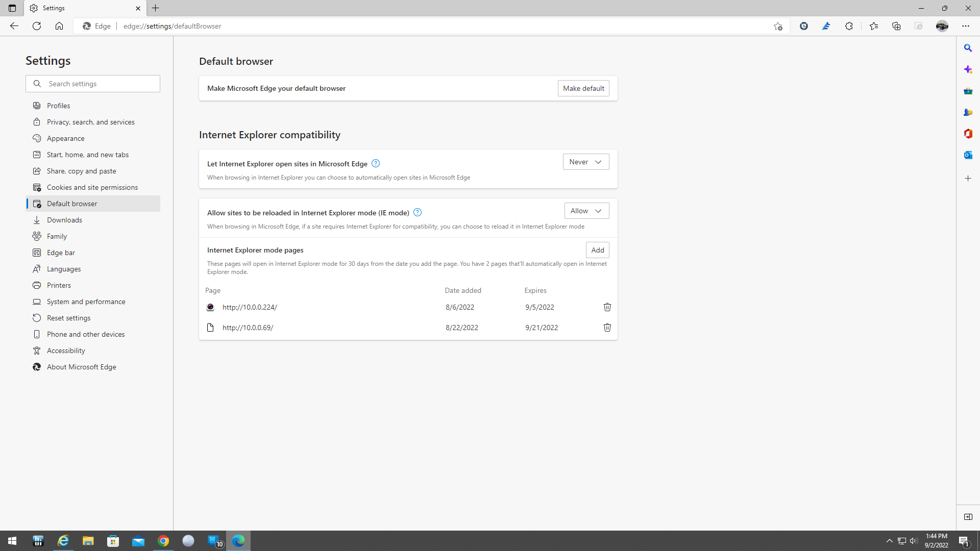Image resolution: width=980 pixels, height=551 pixels.
Task: Open the profile avatar menu
Action: pos(942,26)
